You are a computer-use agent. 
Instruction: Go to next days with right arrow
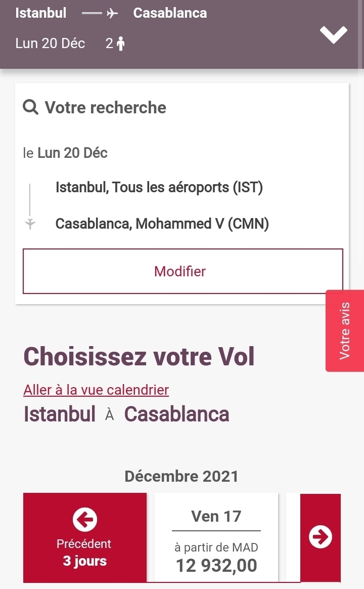click(321, 537)
